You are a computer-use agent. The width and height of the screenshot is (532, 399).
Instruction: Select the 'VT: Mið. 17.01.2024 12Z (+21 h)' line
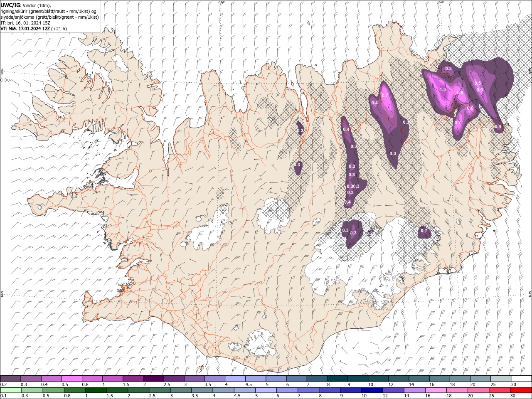[34, 29]
